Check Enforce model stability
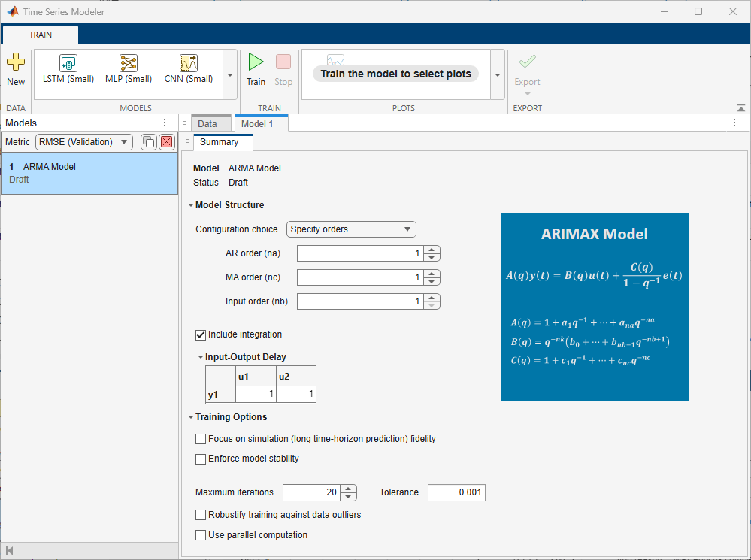 point(201,459)
